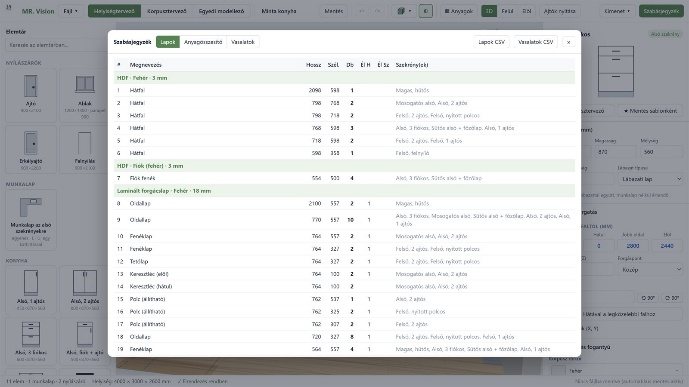Open the Kimenet dropdown menu
This screenshot has height=387, width=689.
[x=617, y=11]
